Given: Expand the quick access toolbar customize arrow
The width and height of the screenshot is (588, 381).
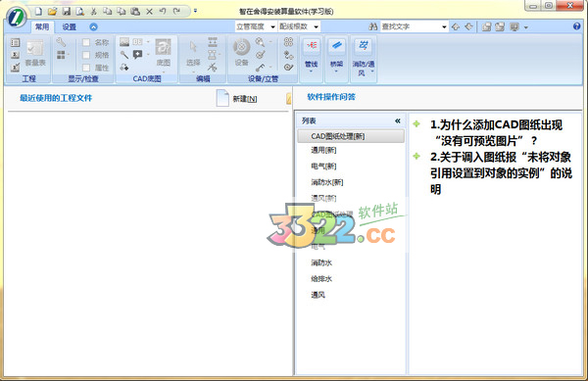Looking at the screenshot, I should point(195,11).
